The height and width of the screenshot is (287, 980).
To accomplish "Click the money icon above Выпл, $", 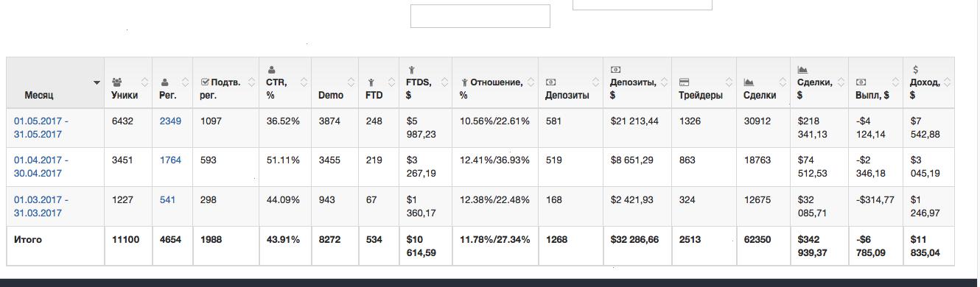I will pos(861,82).
